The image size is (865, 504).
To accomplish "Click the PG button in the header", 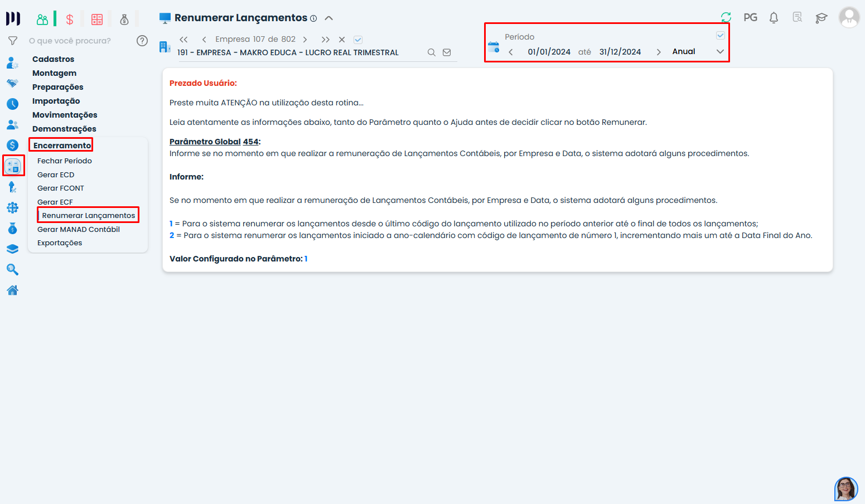I will point(751,17).
